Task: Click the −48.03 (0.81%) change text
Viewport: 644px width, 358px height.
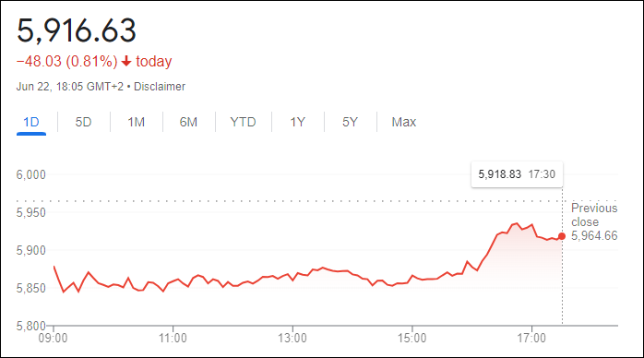Action: click(67, 61)
